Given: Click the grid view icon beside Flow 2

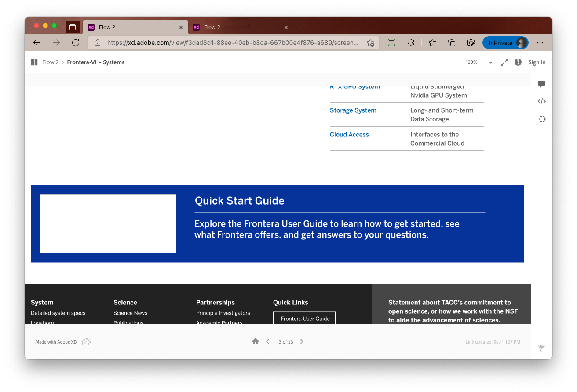Looking at the screenshot, I should 34,62.
